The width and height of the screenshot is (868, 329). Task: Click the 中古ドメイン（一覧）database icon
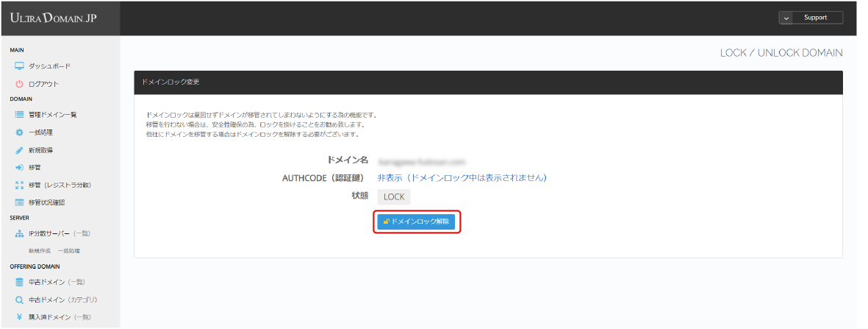tap(20, 282)
